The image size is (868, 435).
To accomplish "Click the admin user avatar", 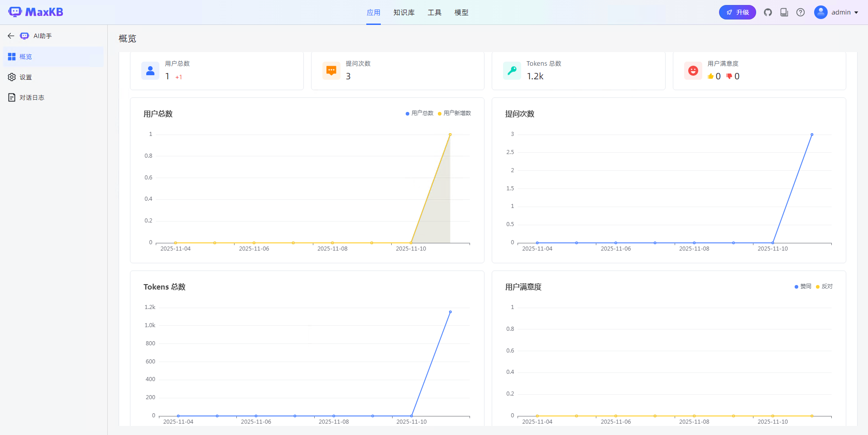I will (820, 12).
